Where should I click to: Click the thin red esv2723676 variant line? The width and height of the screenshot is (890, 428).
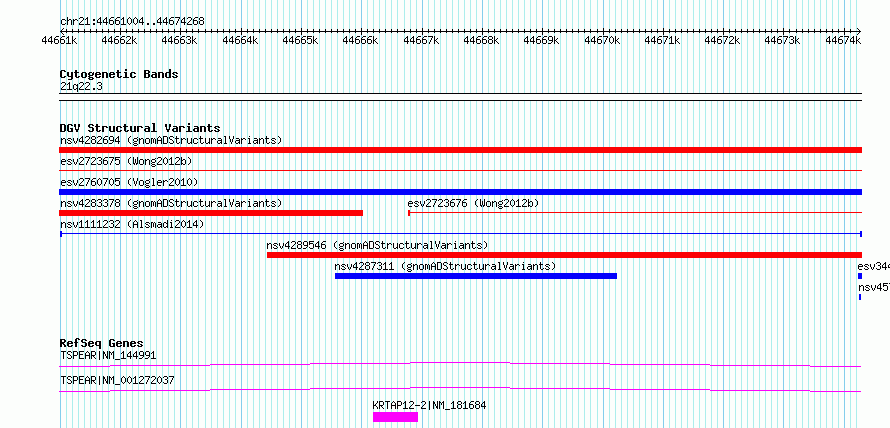(635, 213)
